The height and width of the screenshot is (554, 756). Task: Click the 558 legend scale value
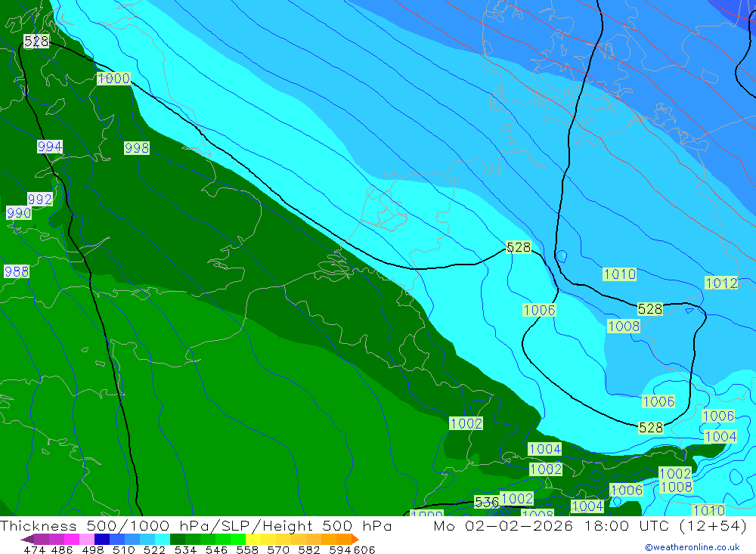[247, 549]
